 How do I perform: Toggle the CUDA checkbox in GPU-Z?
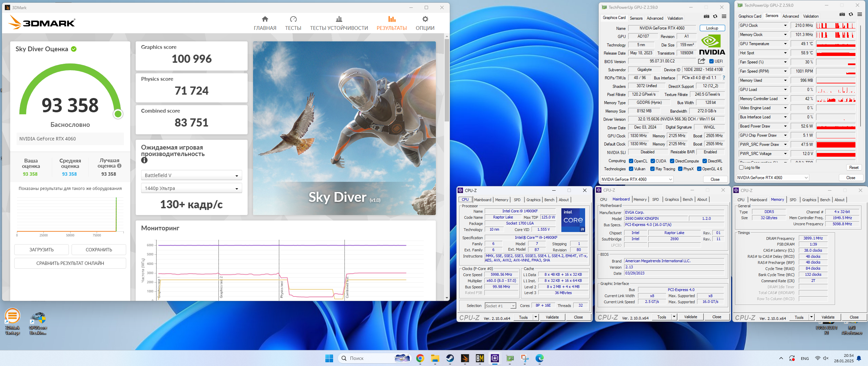pos(653,161)
